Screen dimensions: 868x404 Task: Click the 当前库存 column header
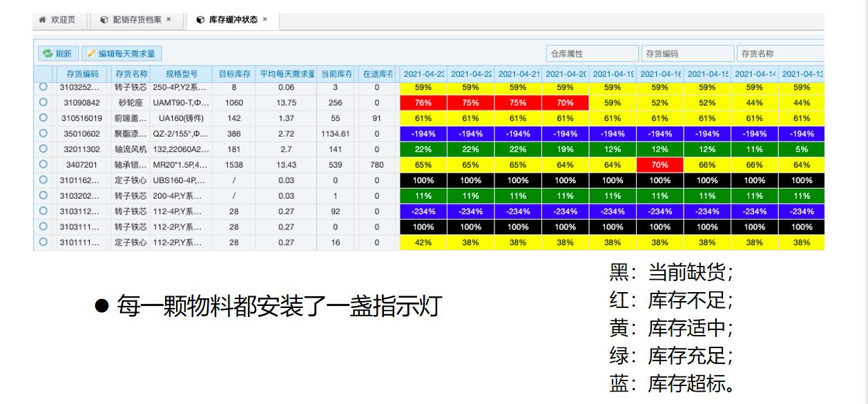pyautogui.click(x=335, y=73)
